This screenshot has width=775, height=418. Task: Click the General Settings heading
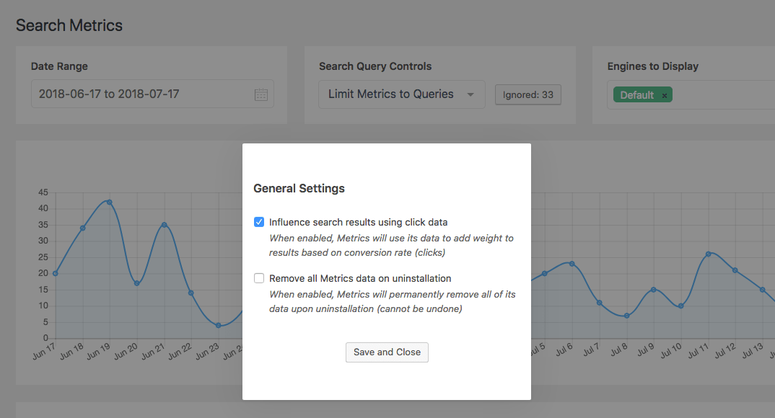click(299, 188)
